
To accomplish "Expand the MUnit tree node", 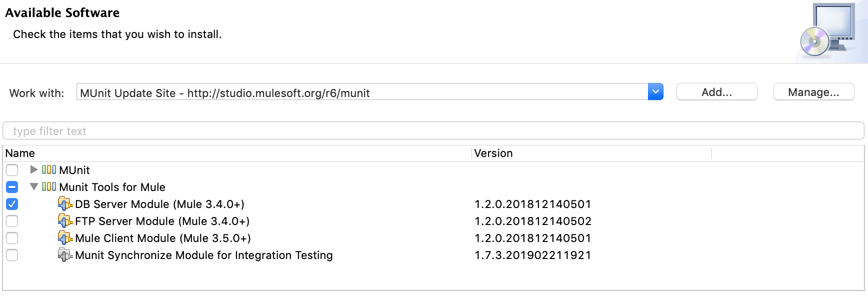I will (x=34, y=170).
